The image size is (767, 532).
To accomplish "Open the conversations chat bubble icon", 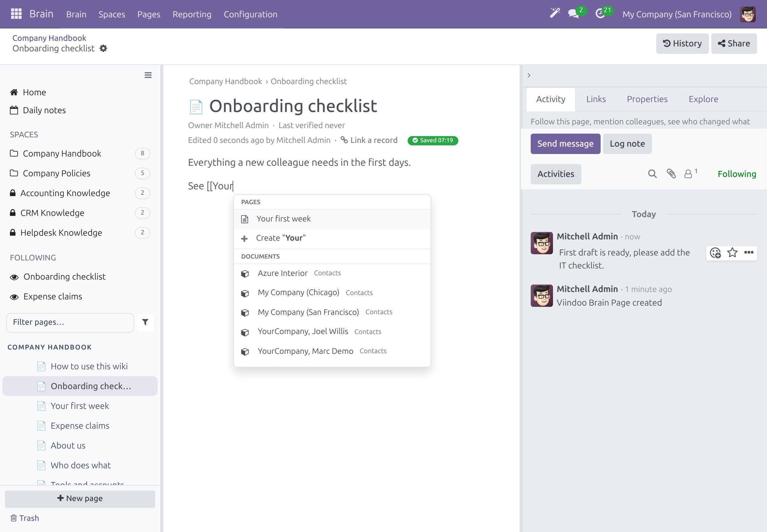I will point(574,14).
